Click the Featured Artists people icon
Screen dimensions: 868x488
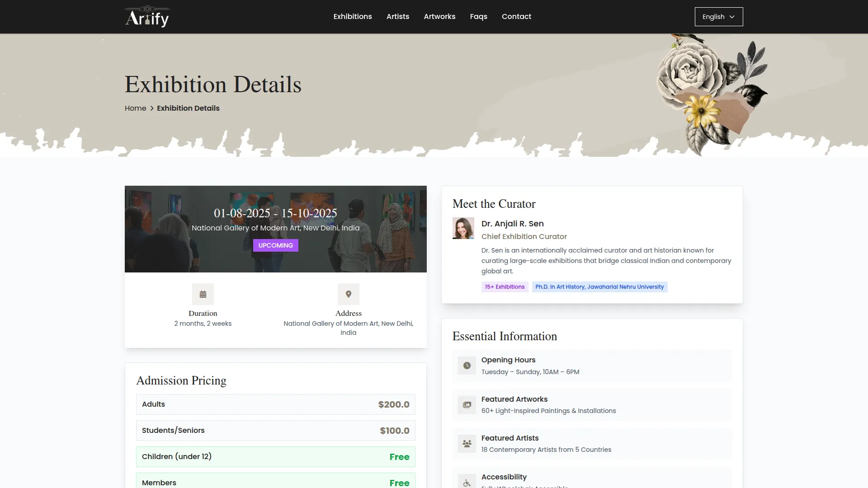467,444
